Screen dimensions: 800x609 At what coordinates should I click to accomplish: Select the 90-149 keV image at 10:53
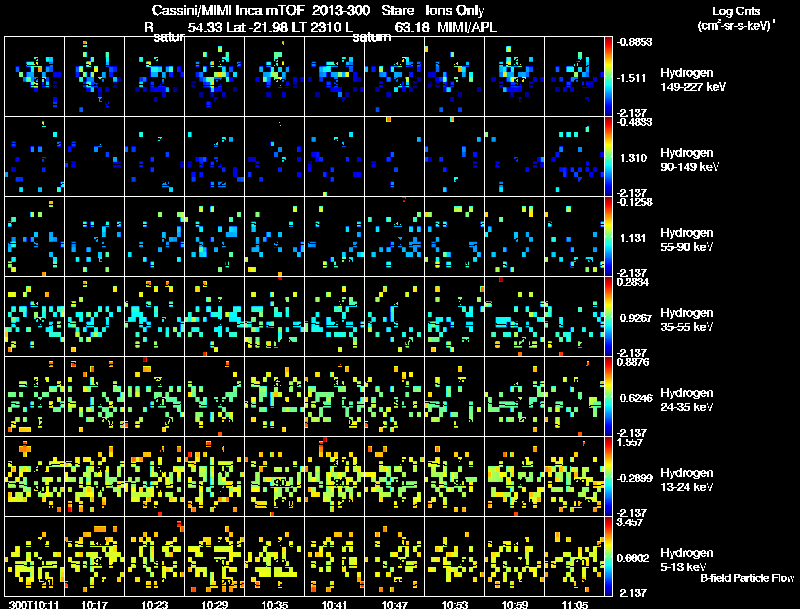455,157
